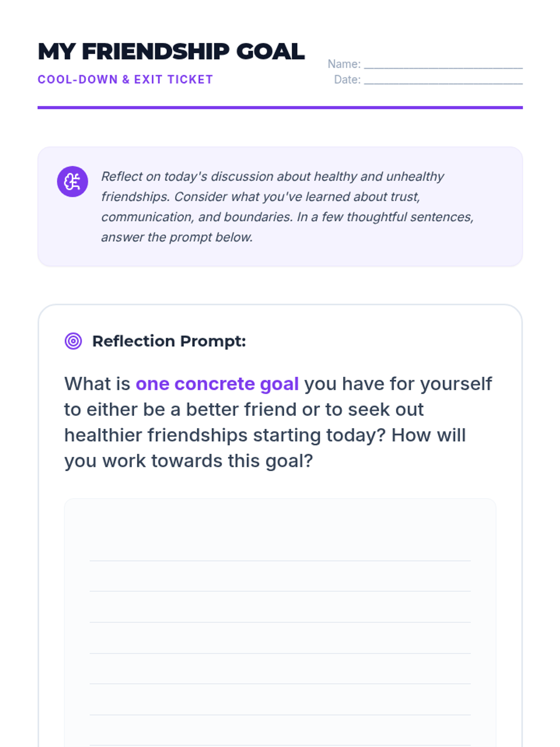Image resolution: width=560 pixels, height=747 pixels.
Task: Click the sixth writing line in answer box
Action: coord(280,714)
